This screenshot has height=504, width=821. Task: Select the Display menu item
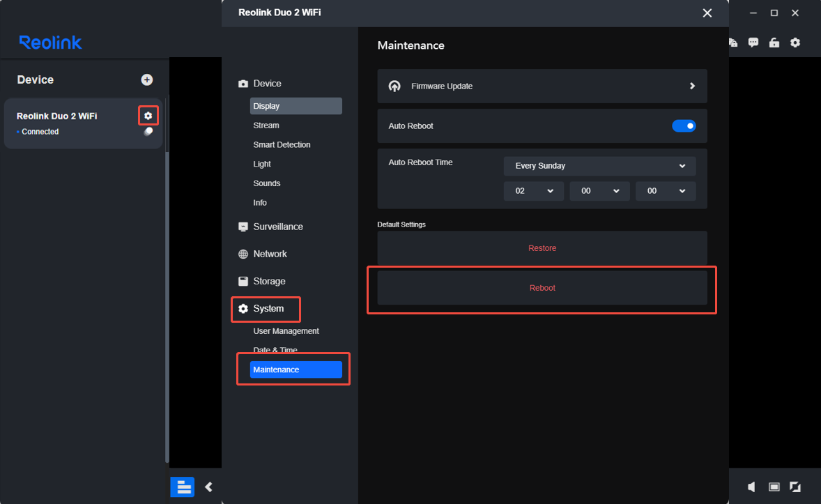tap(296, 106)
